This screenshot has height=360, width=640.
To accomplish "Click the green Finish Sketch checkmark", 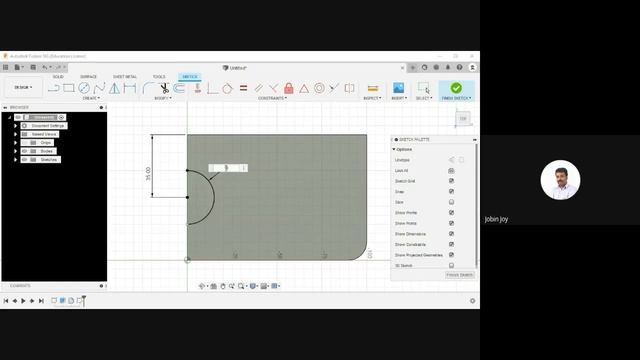I will [456, 88].
